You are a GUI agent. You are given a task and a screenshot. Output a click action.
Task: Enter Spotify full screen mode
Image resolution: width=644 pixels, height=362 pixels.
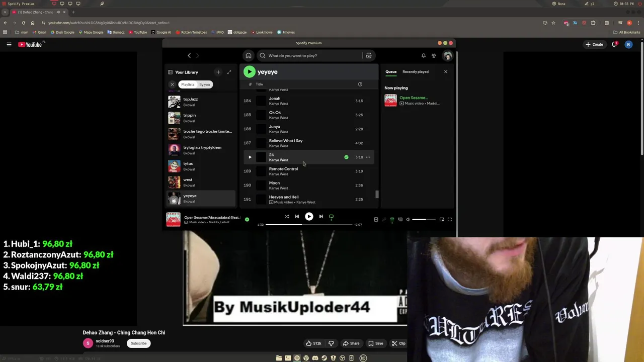(450, 220)
